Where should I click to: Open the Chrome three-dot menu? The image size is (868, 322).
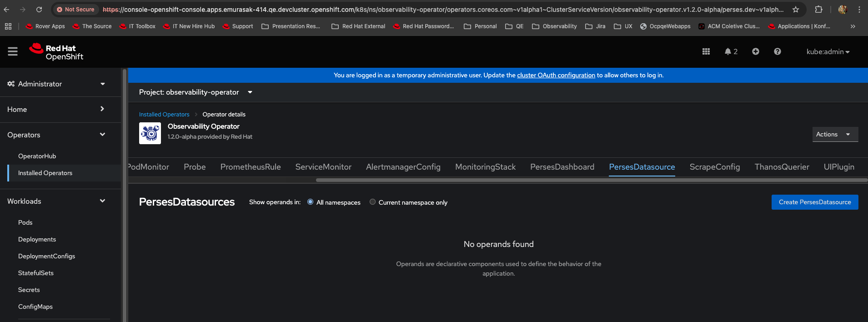[859, 10]
